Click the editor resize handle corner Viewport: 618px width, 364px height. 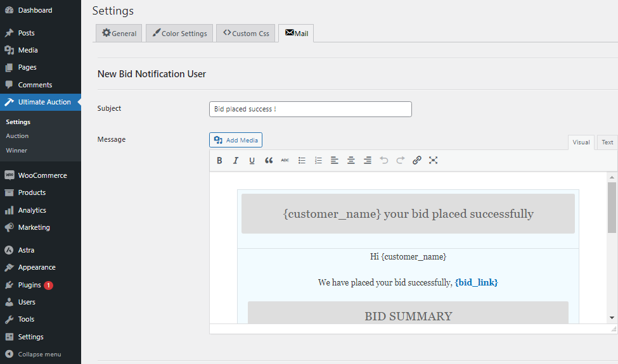614,329
